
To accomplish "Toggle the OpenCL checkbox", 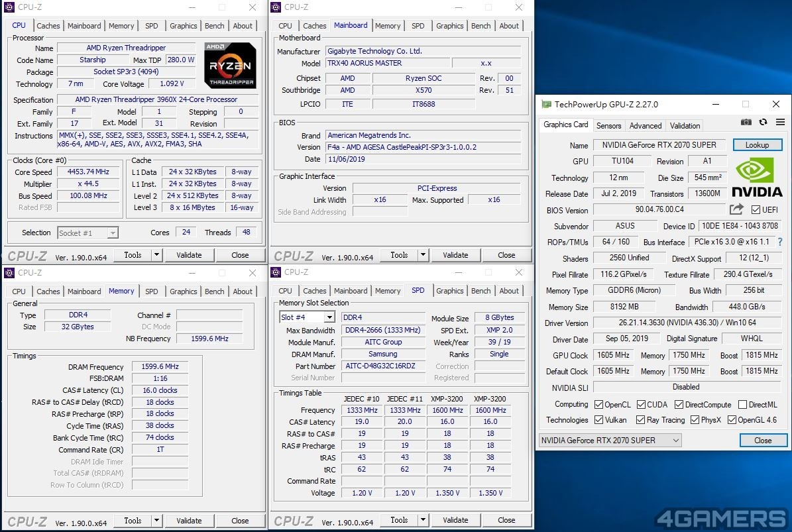I will (x=599, y=404).
